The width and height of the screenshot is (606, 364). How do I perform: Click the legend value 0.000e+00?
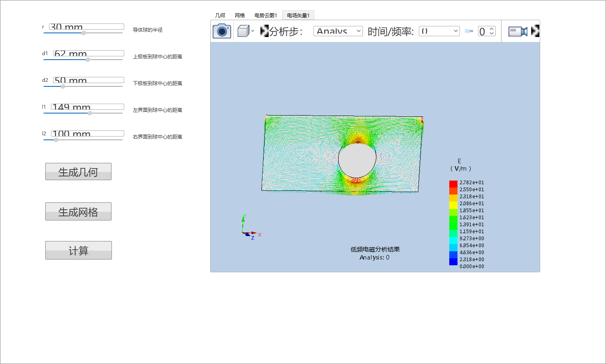click(x=472, y=267)
